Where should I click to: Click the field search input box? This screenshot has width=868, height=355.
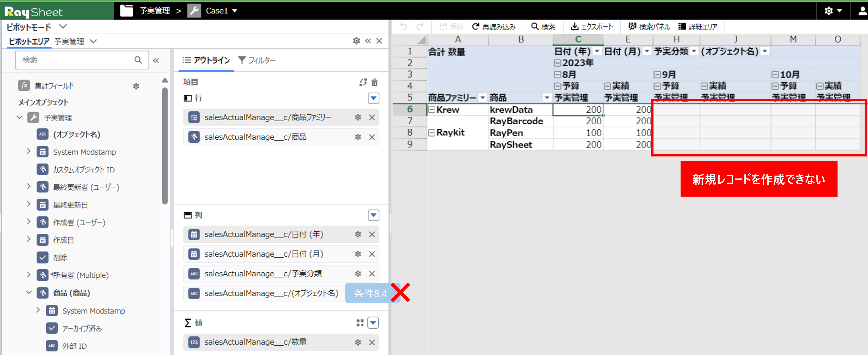(82, 60)
